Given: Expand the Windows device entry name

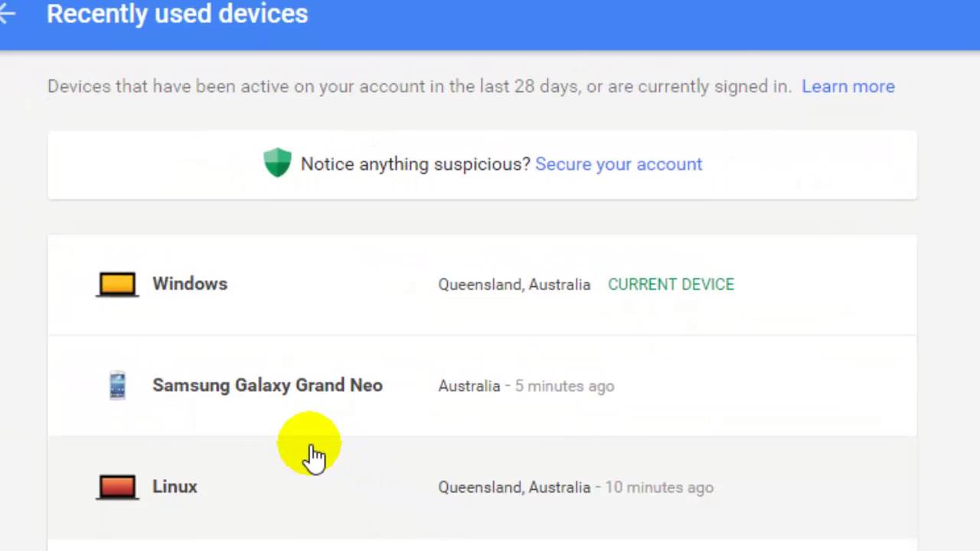Looking at the screenshot, I should coord(190,284).
